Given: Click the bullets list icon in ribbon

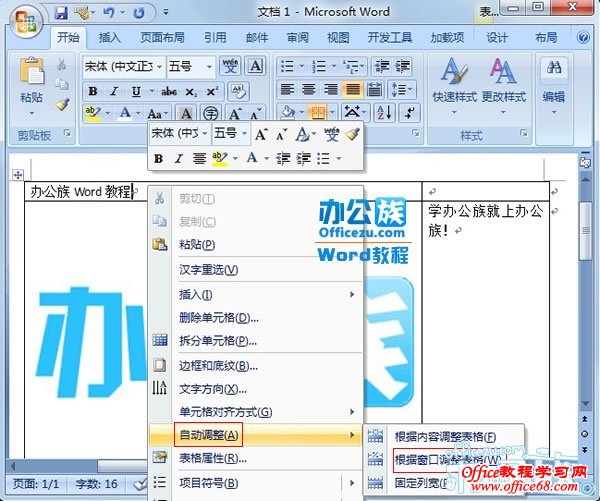Looking at the screenshot, I should 287,66.
